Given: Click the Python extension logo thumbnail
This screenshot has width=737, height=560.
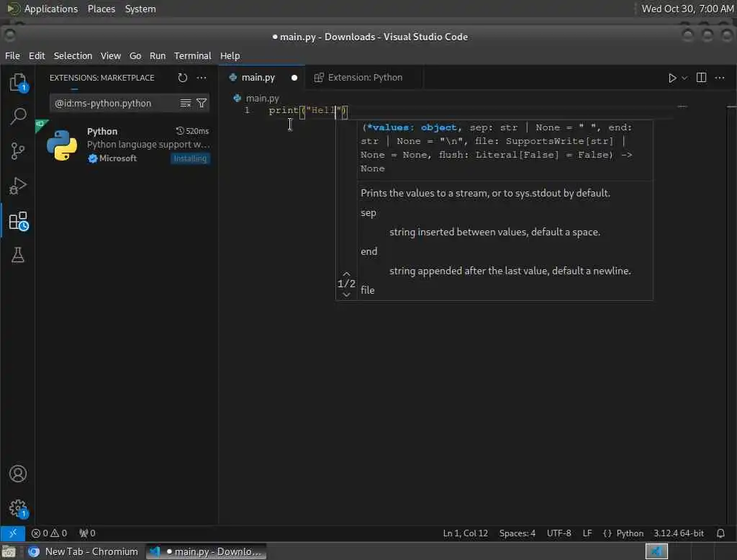Looking at the screenshot, I should click(62, 145).
